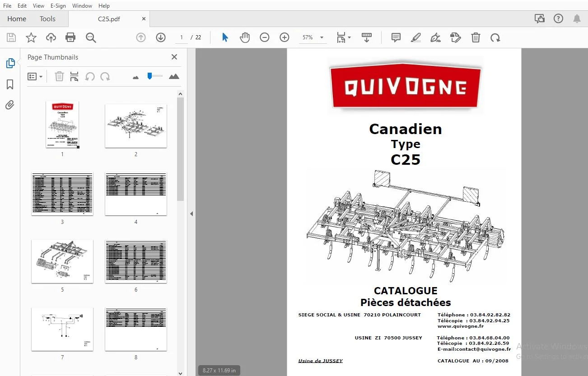Select the page 6 thumbnail
The width and height of the screenshot is (588, 376).
click(x=136, y=261)
